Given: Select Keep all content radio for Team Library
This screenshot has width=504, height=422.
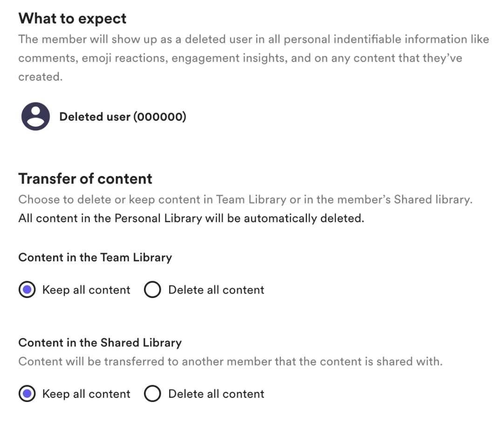Looking at the screenshot, I should coord(27,290).
